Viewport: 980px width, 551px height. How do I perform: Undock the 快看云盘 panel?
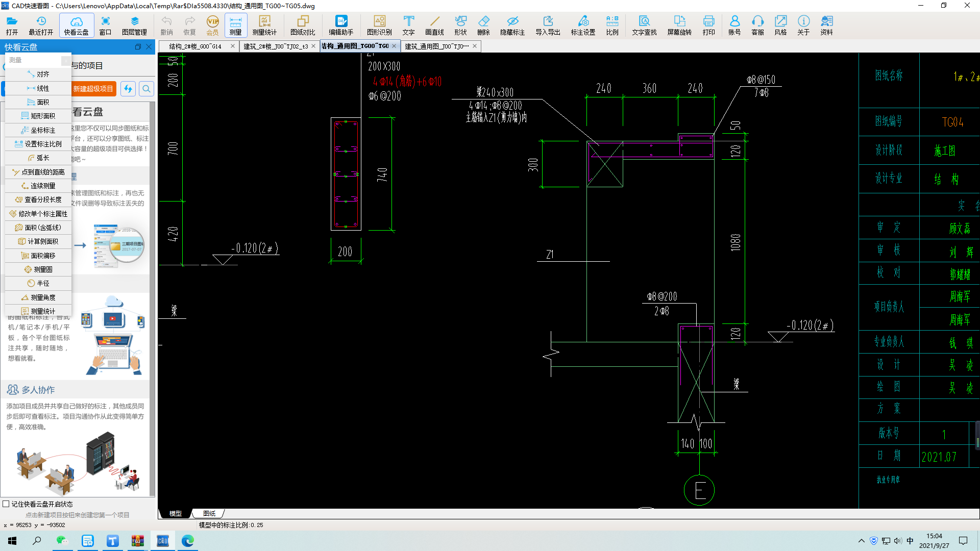[x=138, y=46]
